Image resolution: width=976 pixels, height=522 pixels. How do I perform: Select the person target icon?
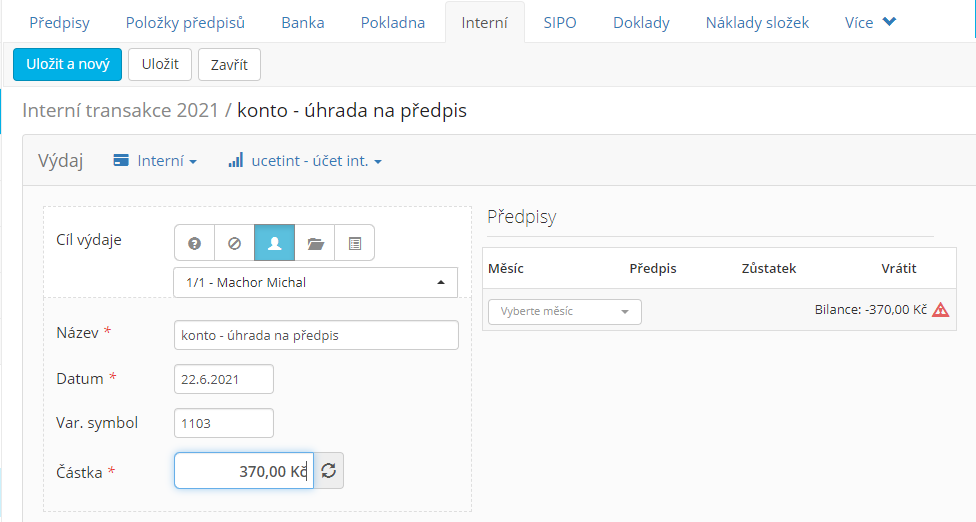pos(274,243)
